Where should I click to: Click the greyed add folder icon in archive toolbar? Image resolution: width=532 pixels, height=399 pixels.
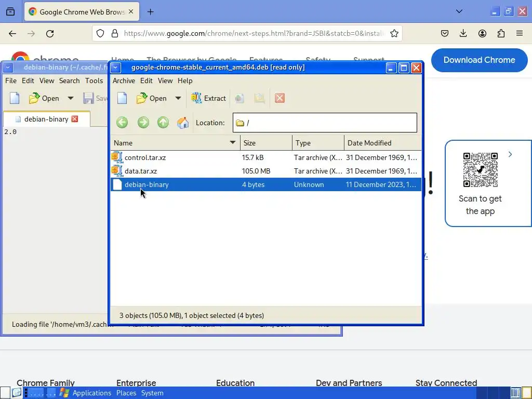[x=259, y=98]
